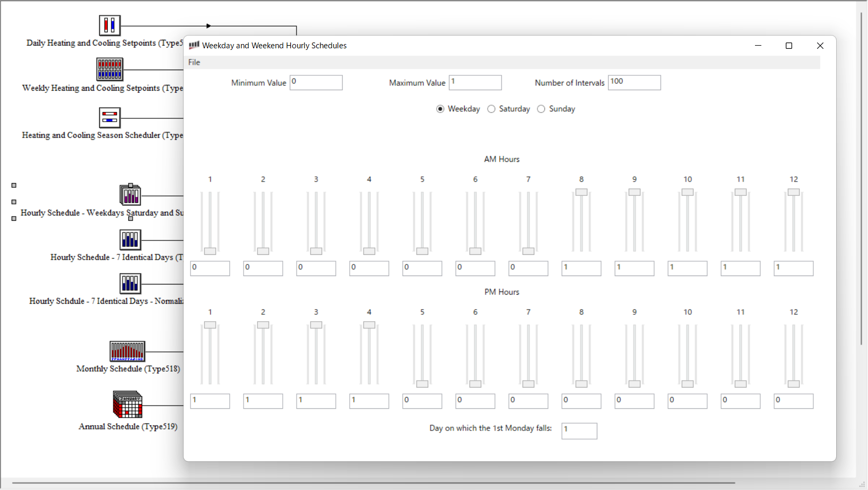Image resolution: width=868 pixels, height=490 pixels.
Task: Click the AM hour 8 slider thumb
Action: [581, 192]
